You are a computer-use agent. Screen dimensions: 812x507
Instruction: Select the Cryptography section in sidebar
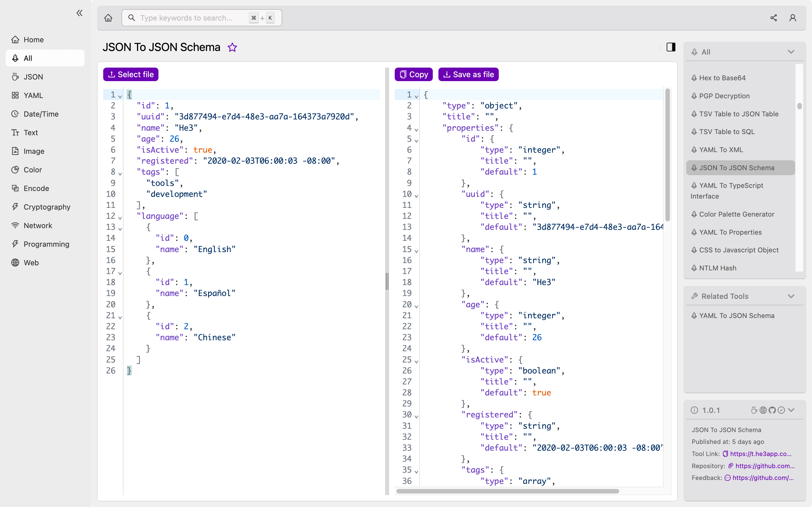pyautogui.click(x=47, y=207)
